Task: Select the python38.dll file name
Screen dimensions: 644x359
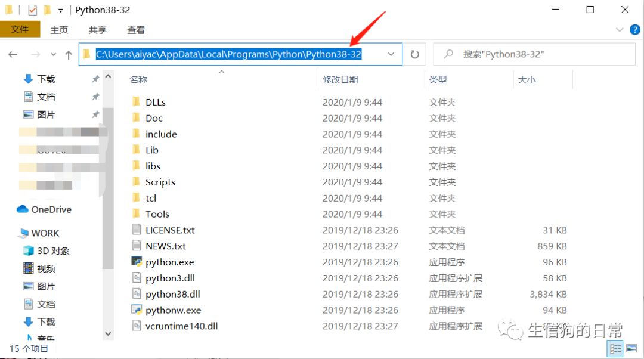Action: click(172, 294)
